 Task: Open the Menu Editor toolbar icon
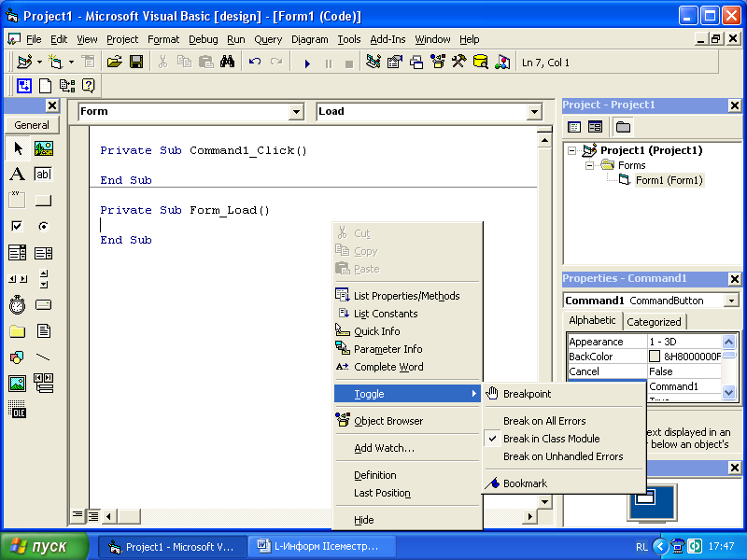[x=88, y=62]
